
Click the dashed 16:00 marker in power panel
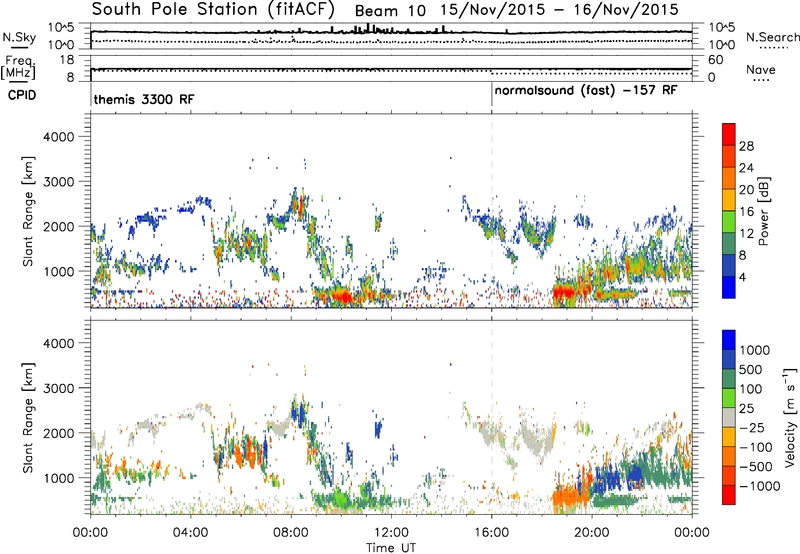click(x=492, y=210)
